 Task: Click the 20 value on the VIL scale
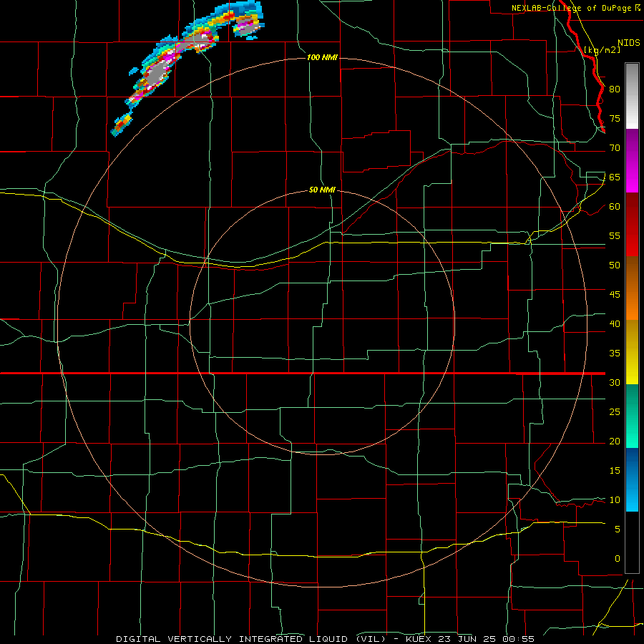(615, 441)
